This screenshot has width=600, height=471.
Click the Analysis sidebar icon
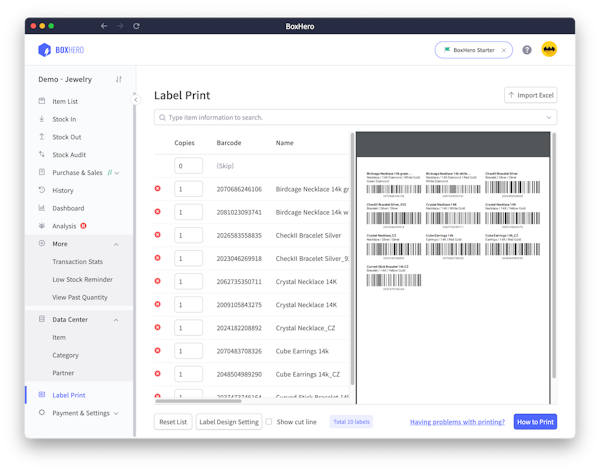click(42, 225)
